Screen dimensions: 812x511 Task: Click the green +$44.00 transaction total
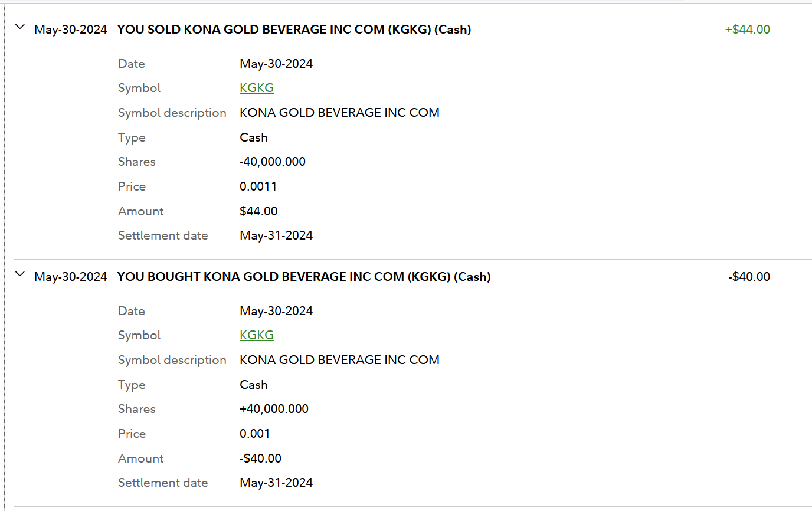(x=747, y=30)
